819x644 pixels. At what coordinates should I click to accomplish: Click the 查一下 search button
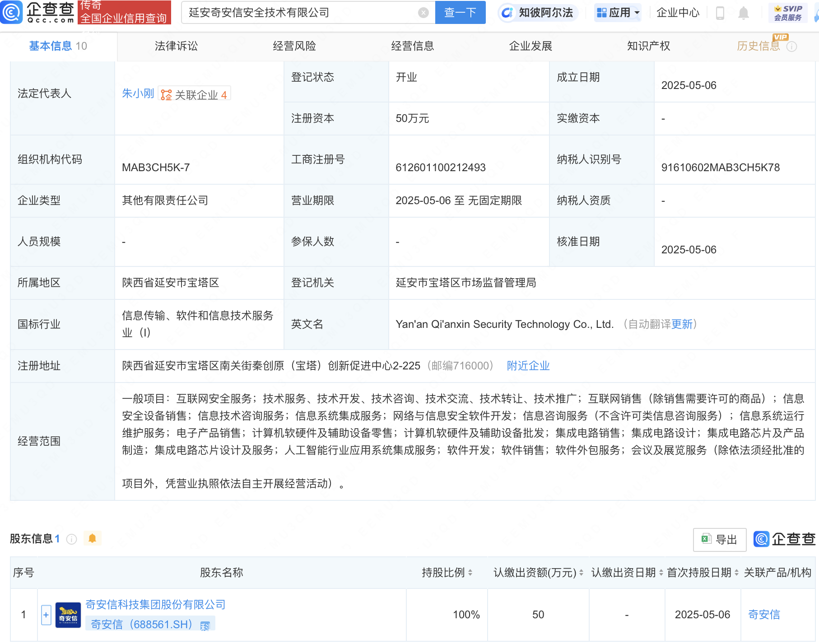[460, 13]
